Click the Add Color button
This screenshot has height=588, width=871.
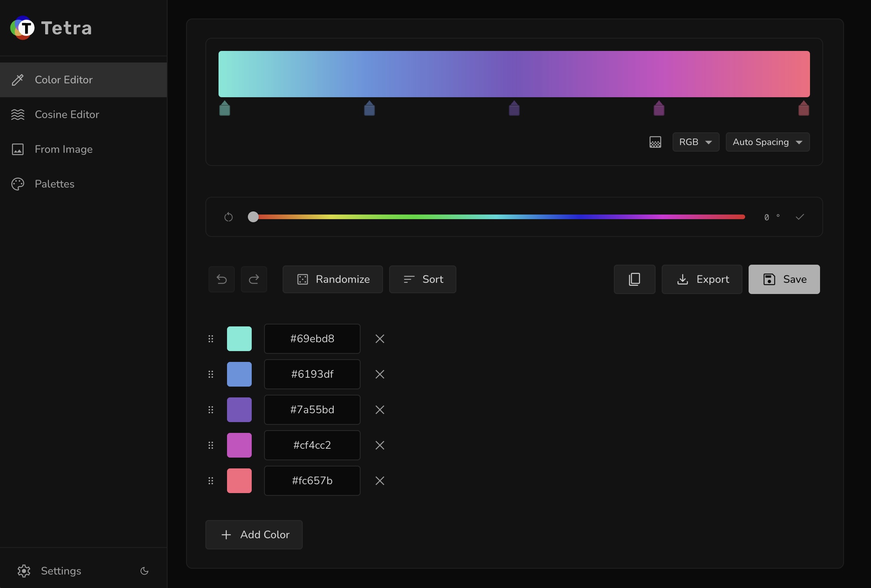pyautogui.click(x=254, y=535)
